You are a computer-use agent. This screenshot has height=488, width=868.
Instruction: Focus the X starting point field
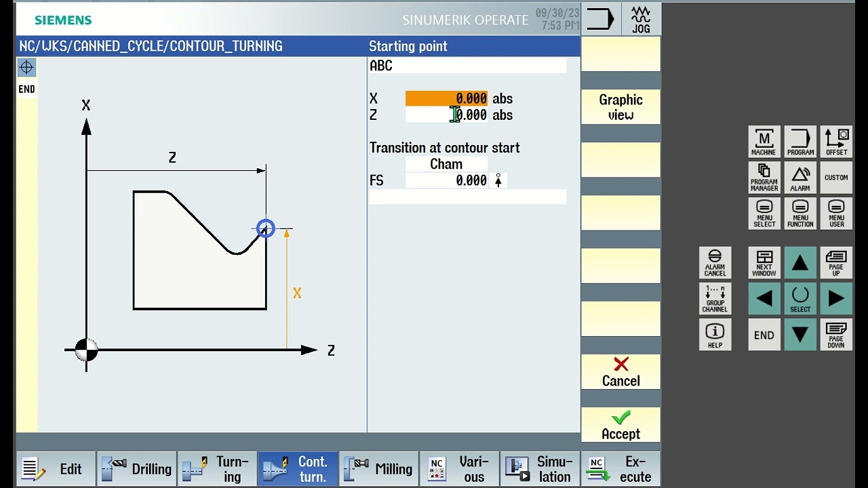(x=446, y=99)
